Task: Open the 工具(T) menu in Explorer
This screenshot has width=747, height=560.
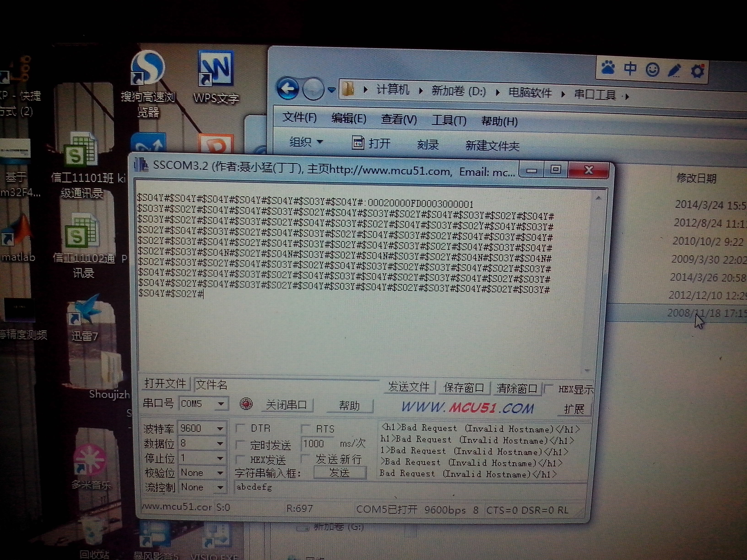Action: [x=449, y=120]
